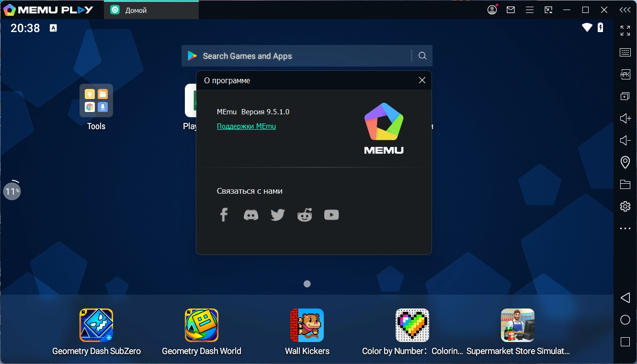Decrease volume using the sidebar speaker minus icon
The width and height of the screenshot is (637, 364).
[625, 140]
